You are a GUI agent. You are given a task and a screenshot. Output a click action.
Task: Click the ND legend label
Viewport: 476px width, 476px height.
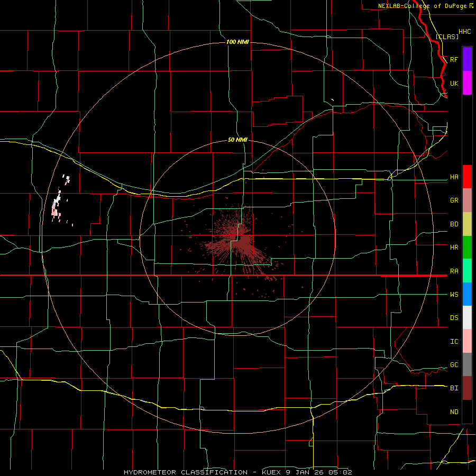[x=454, y=412]
